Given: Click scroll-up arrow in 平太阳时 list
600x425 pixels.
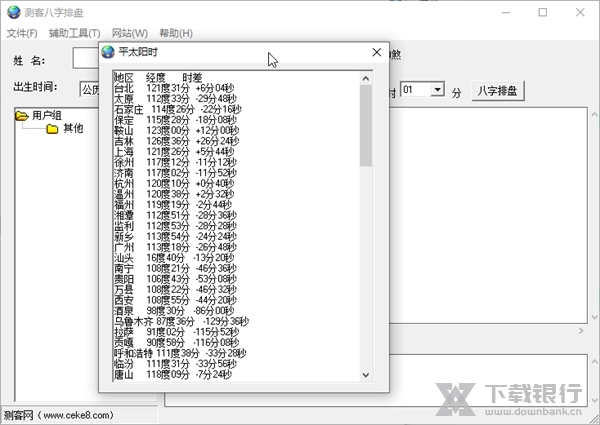Looking at the screenshot, I should pos(366,78).
